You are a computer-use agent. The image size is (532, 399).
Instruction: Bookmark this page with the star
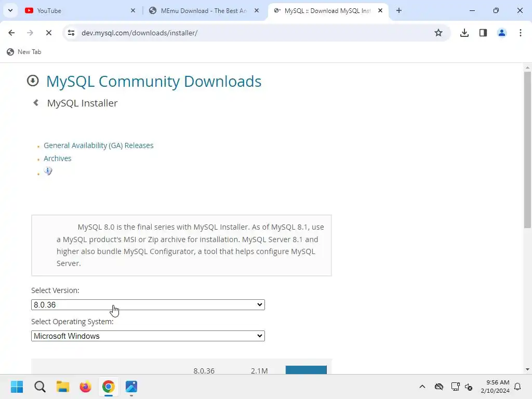(438, 33)
